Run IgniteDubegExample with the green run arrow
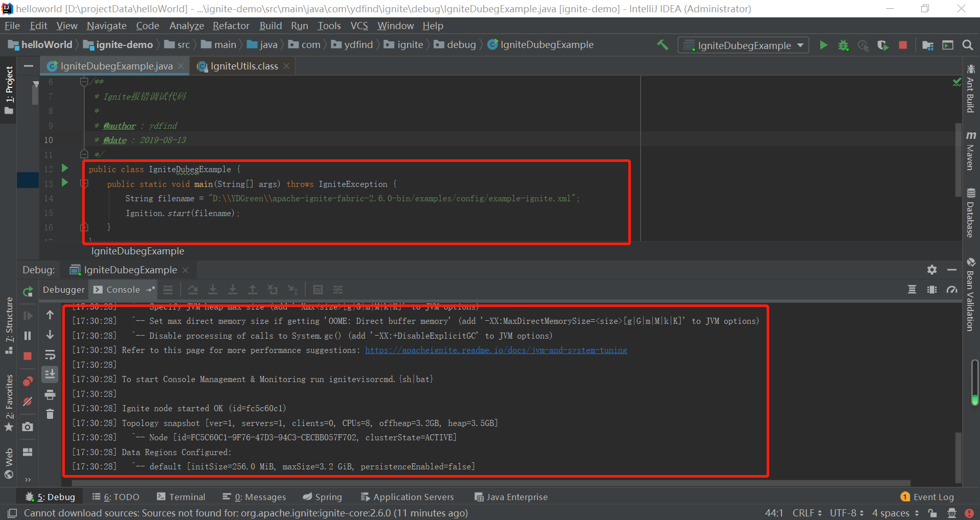Screen dimensions: 980x520 (823, 45)
